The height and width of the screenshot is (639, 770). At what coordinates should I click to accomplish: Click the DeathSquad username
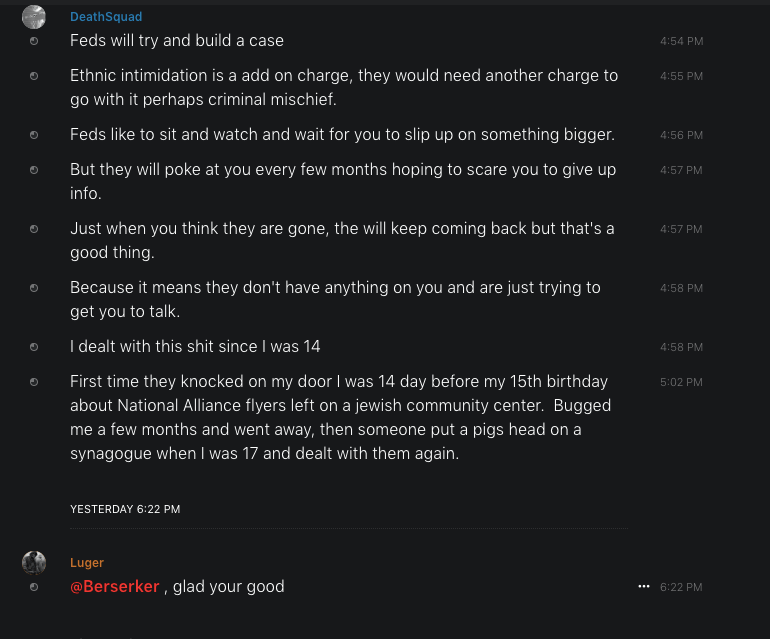(x=106, y=17)
